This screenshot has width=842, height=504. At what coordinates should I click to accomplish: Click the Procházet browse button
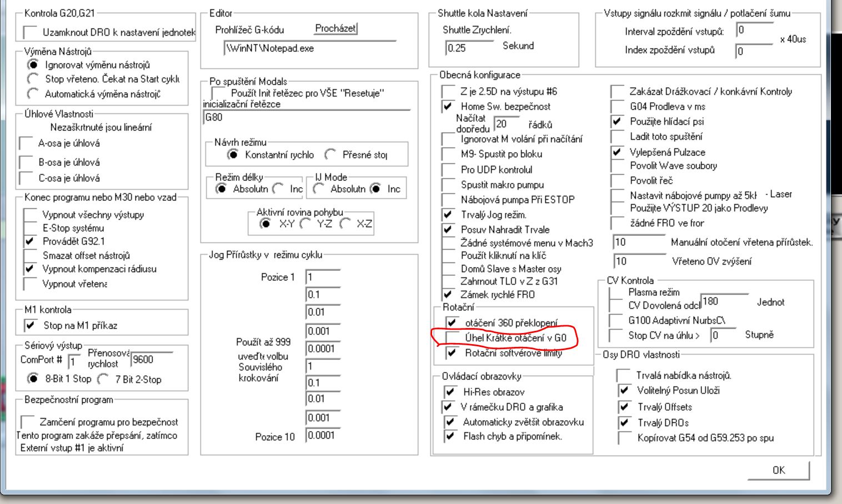pos(335,28)
